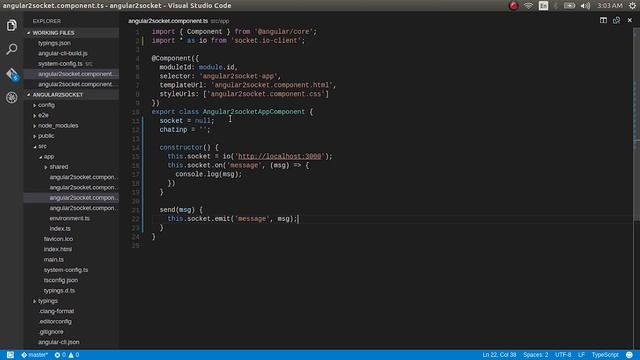Change indentation via Spaces: 2
Viewport: 640px width, 360px height.
click(x=536, y=355)
